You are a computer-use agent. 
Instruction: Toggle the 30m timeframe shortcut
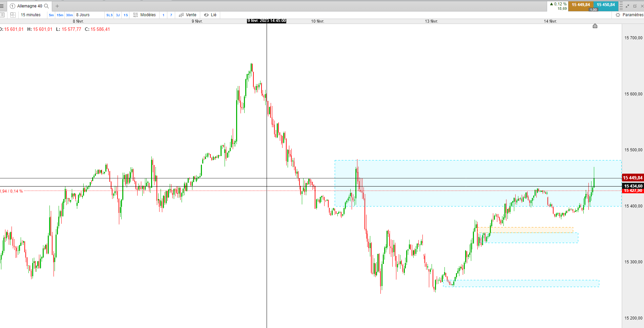[x=69, y=15]
